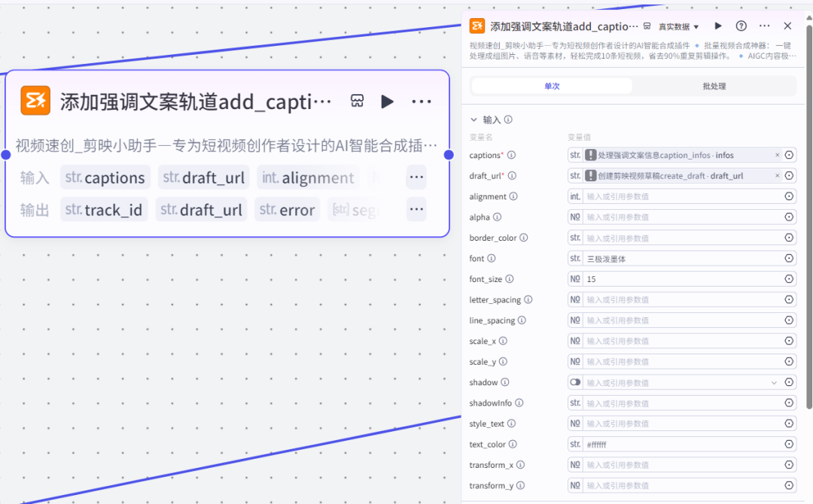Expand the shadow boolean dropdown
The height and width of the screenshot is (504, 813).
point(774,383)
